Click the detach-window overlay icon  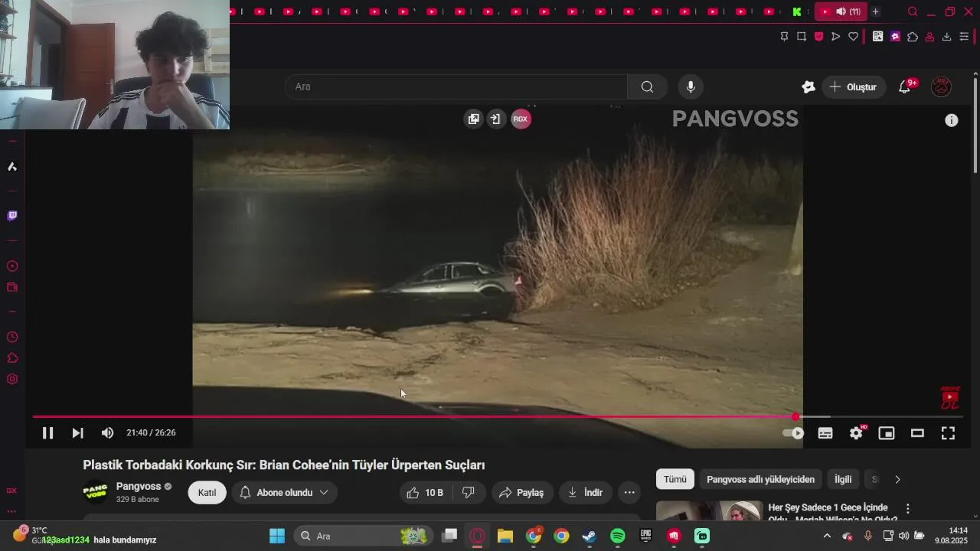point(496,119)
